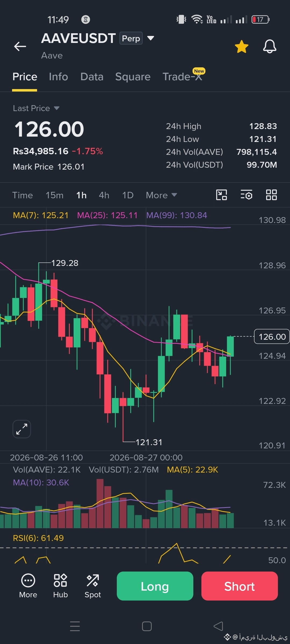Screen dimensions: 290x644
Task: Open price alerts bell icon
Action: click(270, 46)
